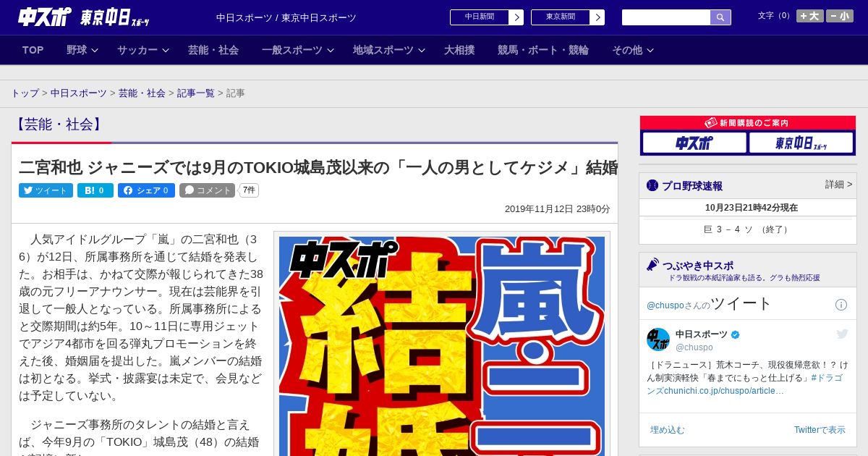Open the 中日スポーツ Twitter account name
This screenshot has height=456, width=868.
click(702, 334)
